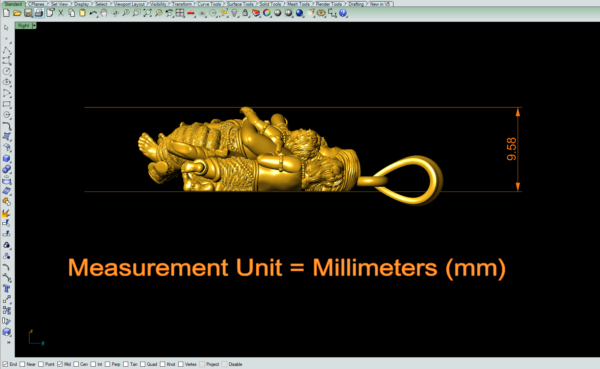The image size is (600, 369).
Task: Click the Right viewport label
Action: pos(24,25)
